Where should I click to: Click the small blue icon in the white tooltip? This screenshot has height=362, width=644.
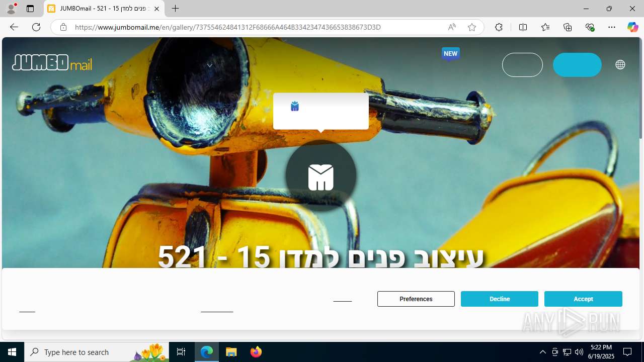tap(295, 106)
